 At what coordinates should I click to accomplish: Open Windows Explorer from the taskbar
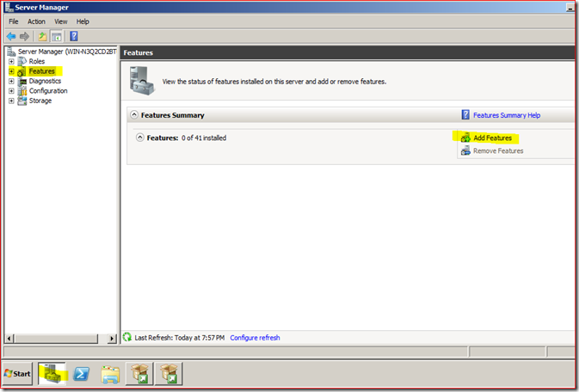click(110, 374)
